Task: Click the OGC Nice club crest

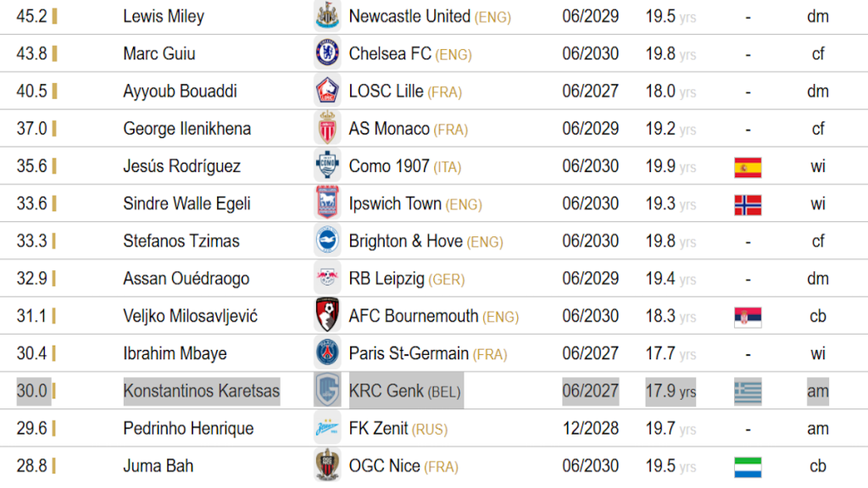Action: click(327, 465)
